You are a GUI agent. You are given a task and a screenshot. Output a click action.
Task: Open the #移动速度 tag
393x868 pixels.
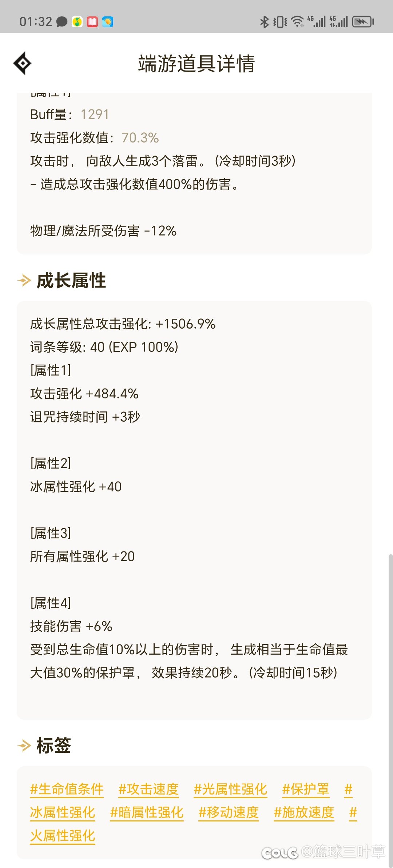(229, 812)
